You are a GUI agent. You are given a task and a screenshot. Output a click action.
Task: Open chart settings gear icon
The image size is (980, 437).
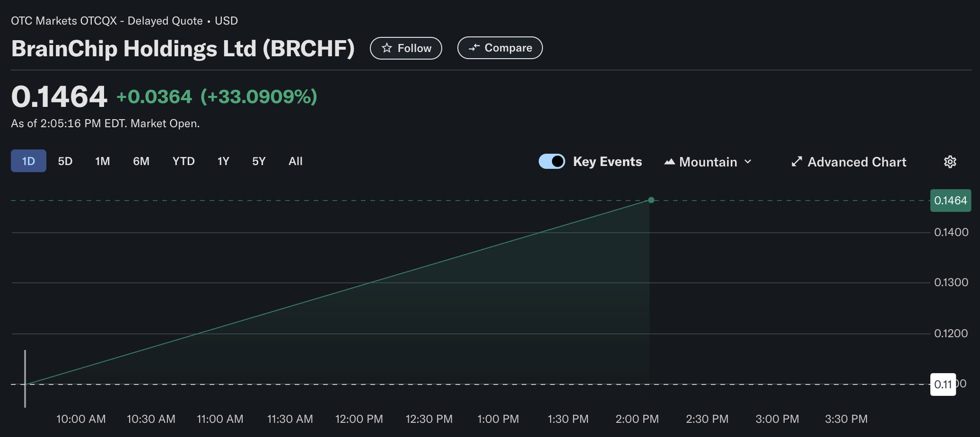click(950, 162)
